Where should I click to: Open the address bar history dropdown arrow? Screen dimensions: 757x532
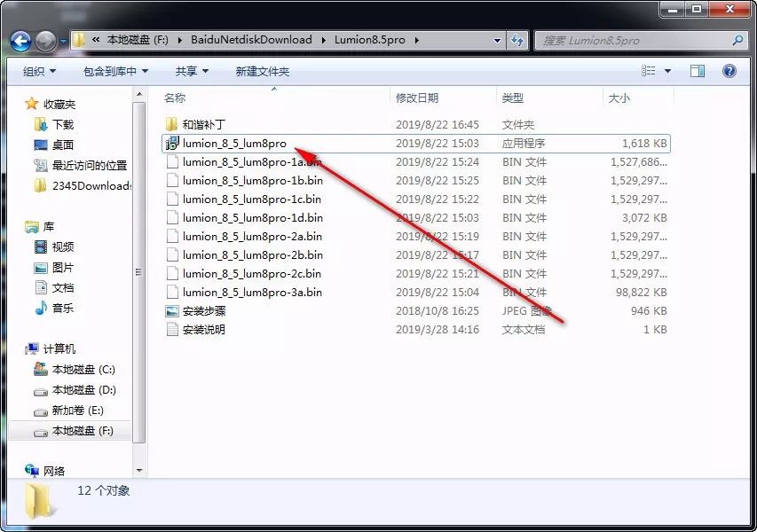pyautogui.click(x=497, y=41)
